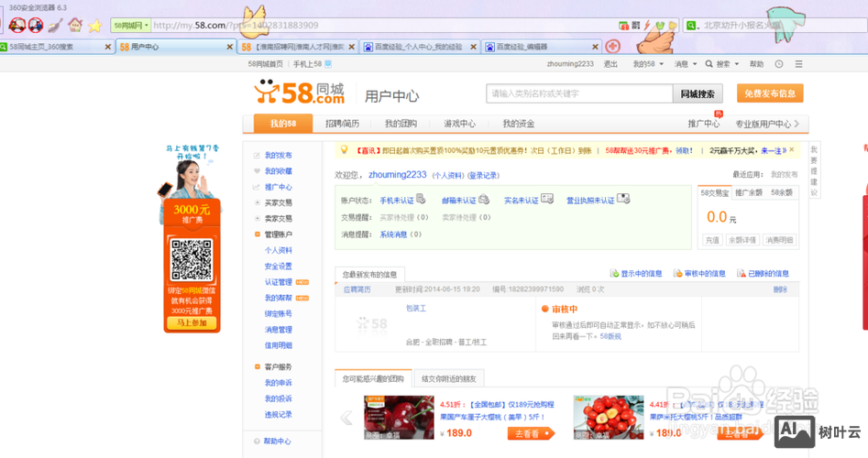Click the green search icon in the browser search box
The height and width of the screenshot is (458, 868).
pyautogui.click(x=691, y=26)
